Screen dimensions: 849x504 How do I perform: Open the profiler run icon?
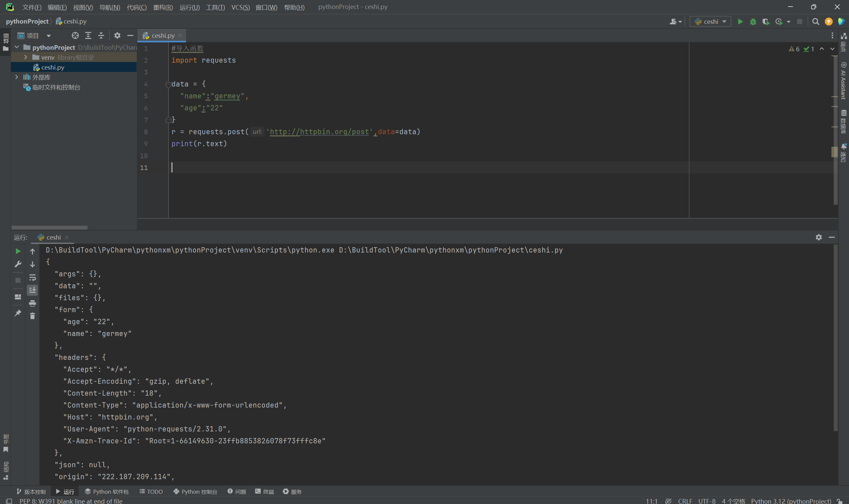point(779,22)
